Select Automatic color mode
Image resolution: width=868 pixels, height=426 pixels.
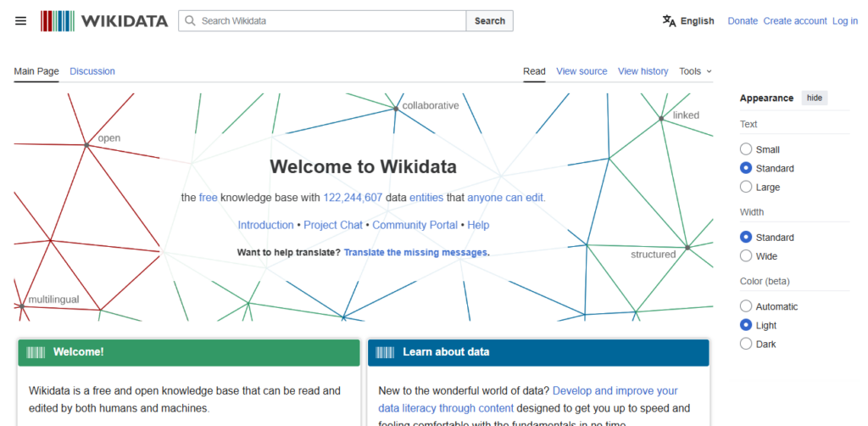[746, 306]
